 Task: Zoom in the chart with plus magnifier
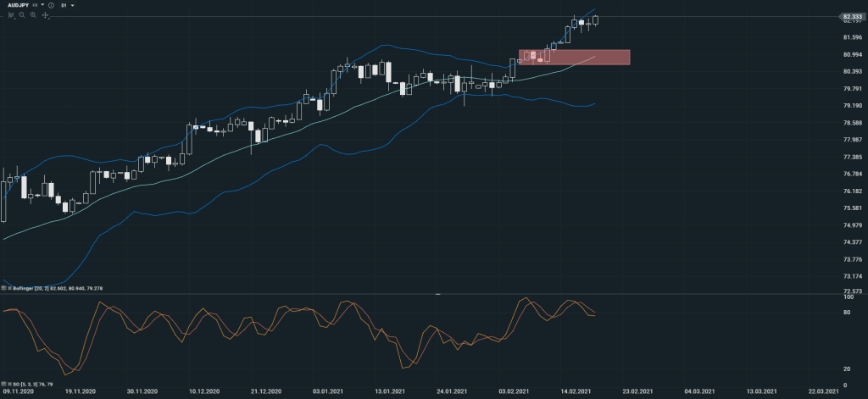point(33,15)
